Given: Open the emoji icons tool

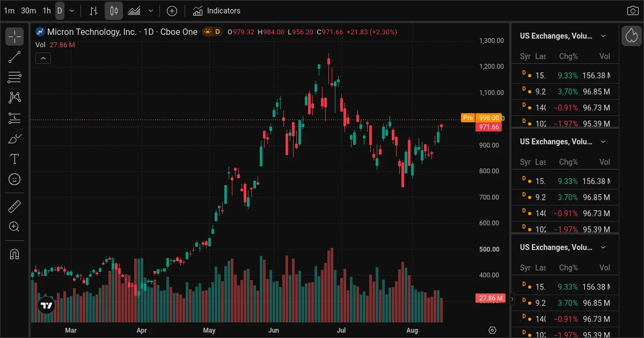Looking at the screenshot, I should [14, 179].
